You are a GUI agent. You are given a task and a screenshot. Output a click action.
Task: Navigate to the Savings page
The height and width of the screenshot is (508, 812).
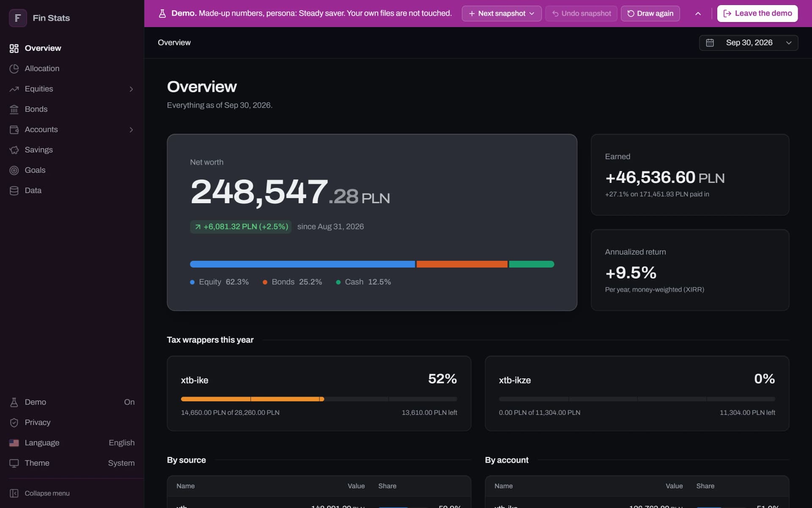[72, 150]
